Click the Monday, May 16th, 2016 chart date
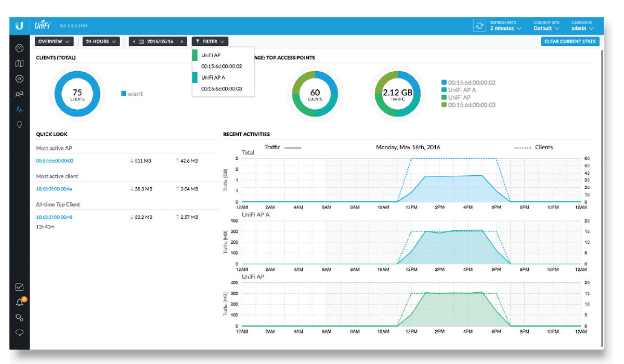 pos(408,148)
